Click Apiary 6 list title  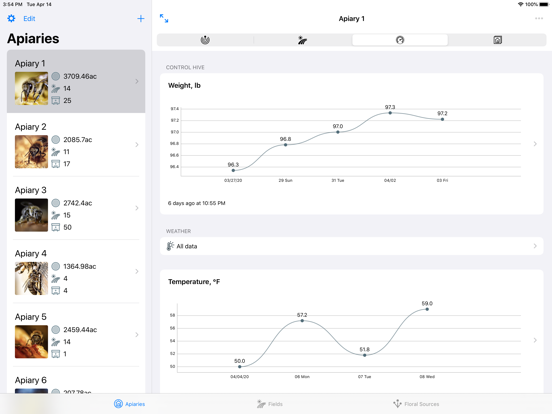(x=31, y=380)
